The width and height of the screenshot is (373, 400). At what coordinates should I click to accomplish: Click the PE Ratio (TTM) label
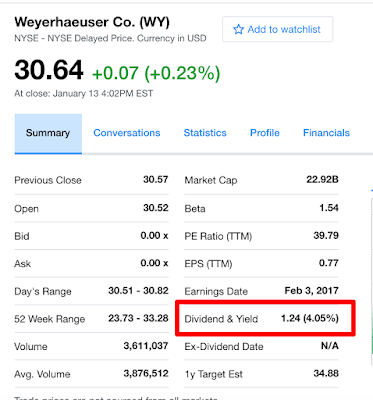tap(218, 236)
